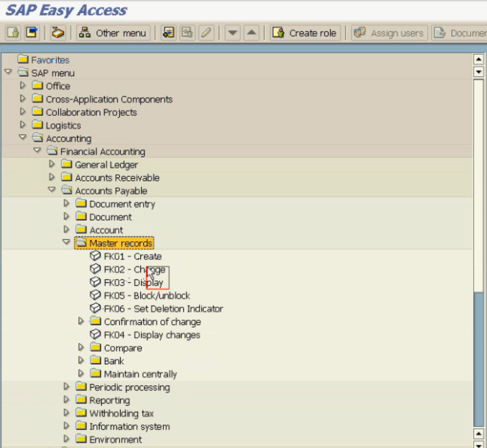Click the Delete favorites icon
This screenshot has height=448, width=487.
point(187,33)
